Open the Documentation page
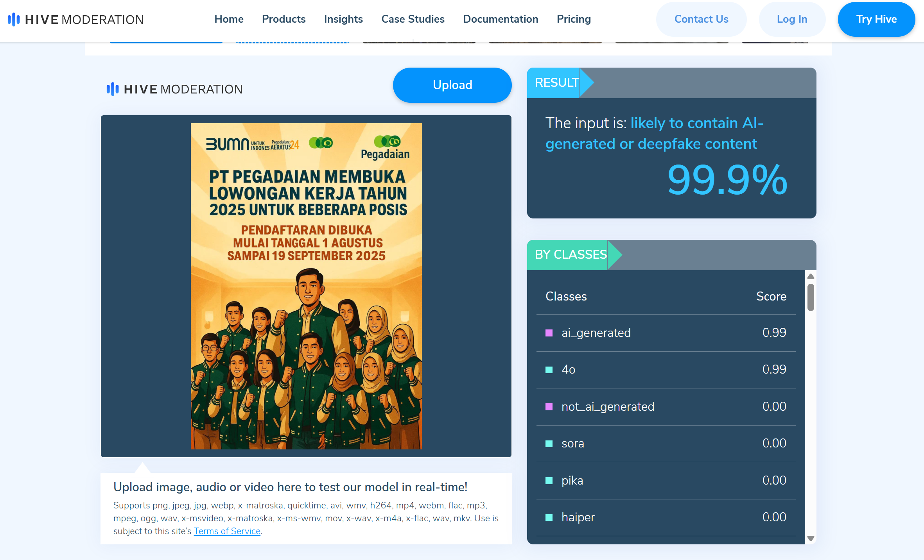 point(501,19)
